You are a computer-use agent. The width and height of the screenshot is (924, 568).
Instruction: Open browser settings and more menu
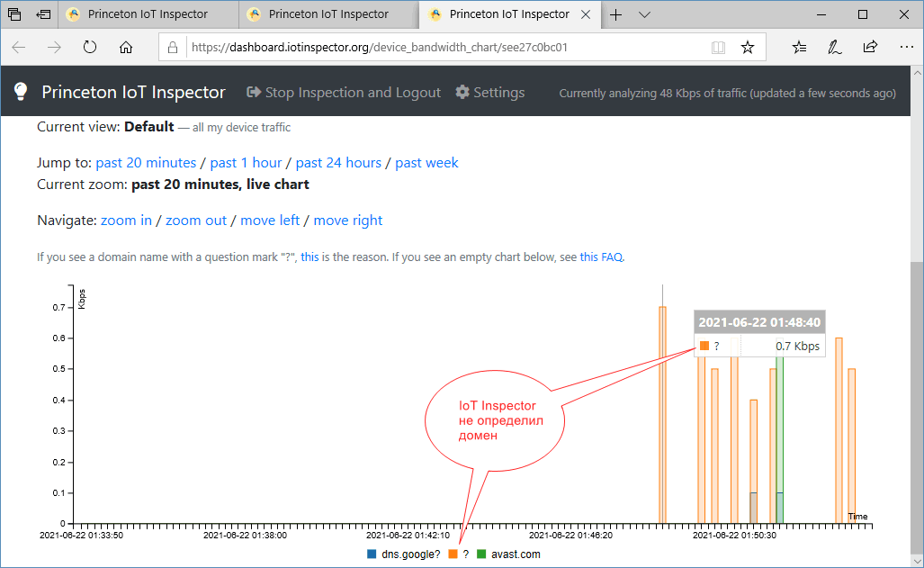pyautogui.click(x=906, y=47)
